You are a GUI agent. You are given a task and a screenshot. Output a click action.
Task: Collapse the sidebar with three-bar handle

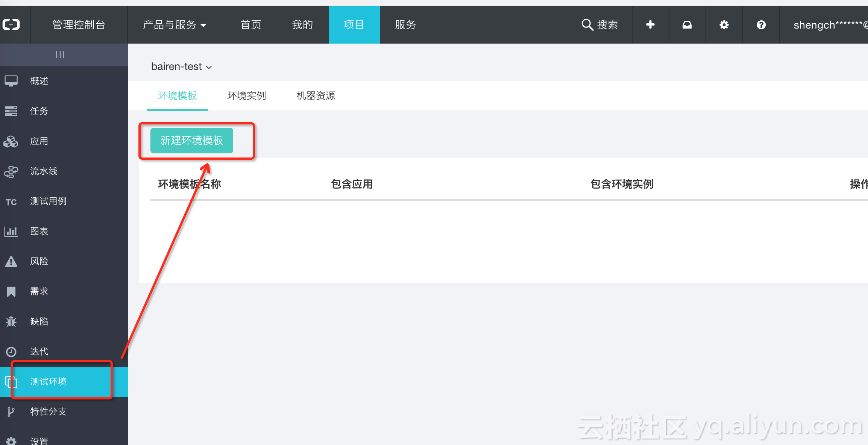(x=60, y=55)
